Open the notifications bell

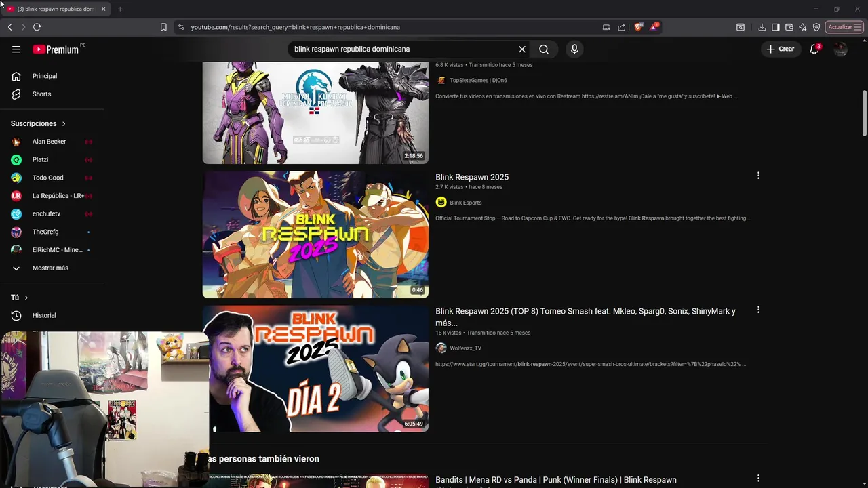tap(815, 49)
